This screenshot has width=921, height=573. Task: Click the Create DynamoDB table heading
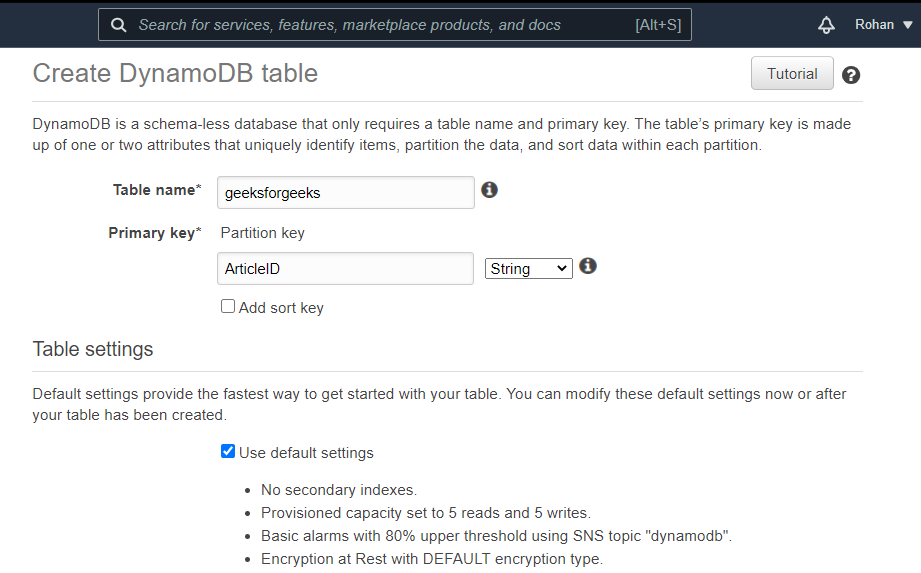[x=175, y=73]
